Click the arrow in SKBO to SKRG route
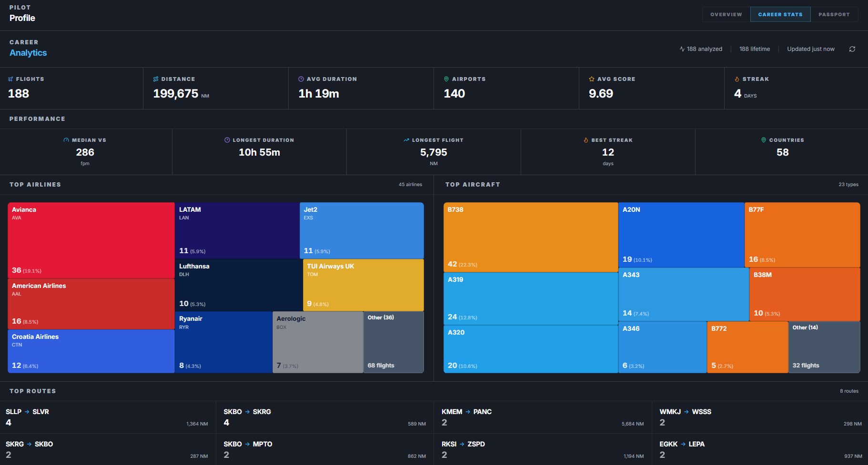868x465 pixels. [x=247, y=412]
